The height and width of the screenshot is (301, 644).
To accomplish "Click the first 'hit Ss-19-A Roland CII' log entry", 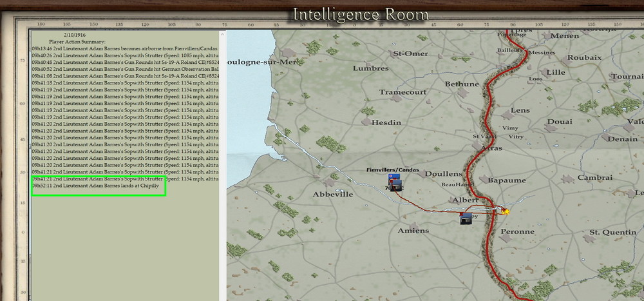I will pyautogui.click(x=126, y=62).
